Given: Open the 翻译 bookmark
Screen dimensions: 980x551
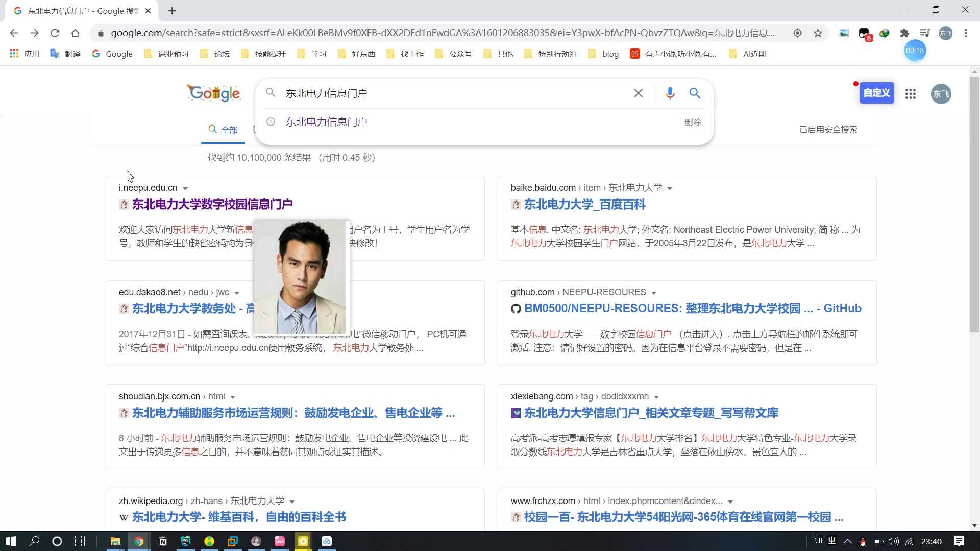Looking at the screenshot, I should pyautogui.click(x=65, y=54).
